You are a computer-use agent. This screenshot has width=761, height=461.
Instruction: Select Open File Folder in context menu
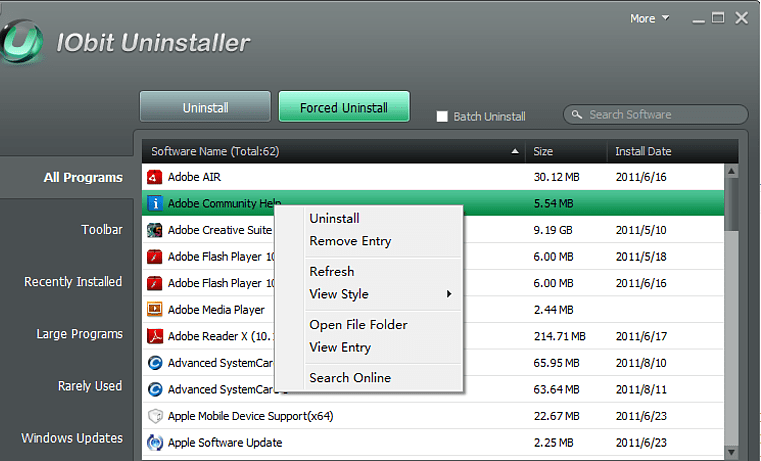click(358, 325)
